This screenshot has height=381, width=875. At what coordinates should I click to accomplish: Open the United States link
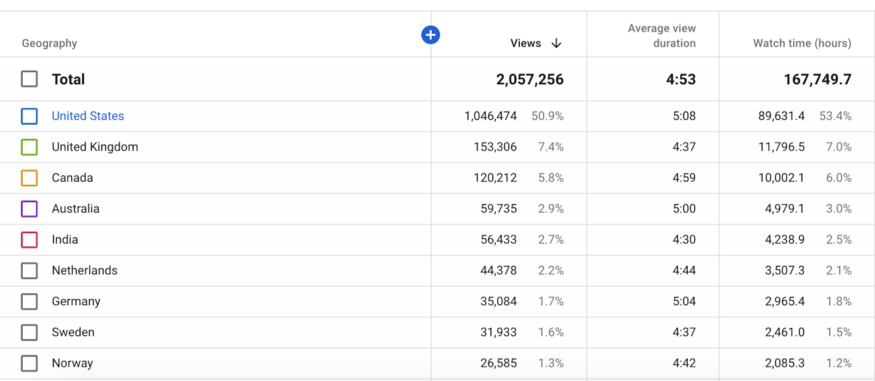click(88, 116)
